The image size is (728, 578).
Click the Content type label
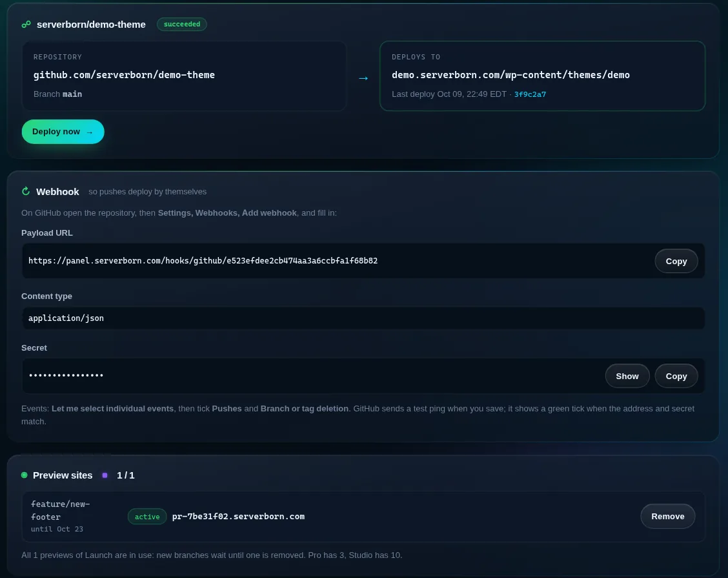coord(46,296)
